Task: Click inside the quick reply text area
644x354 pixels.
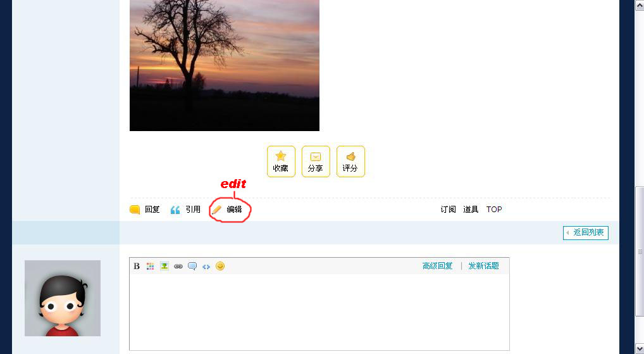Action: [319, 312]
